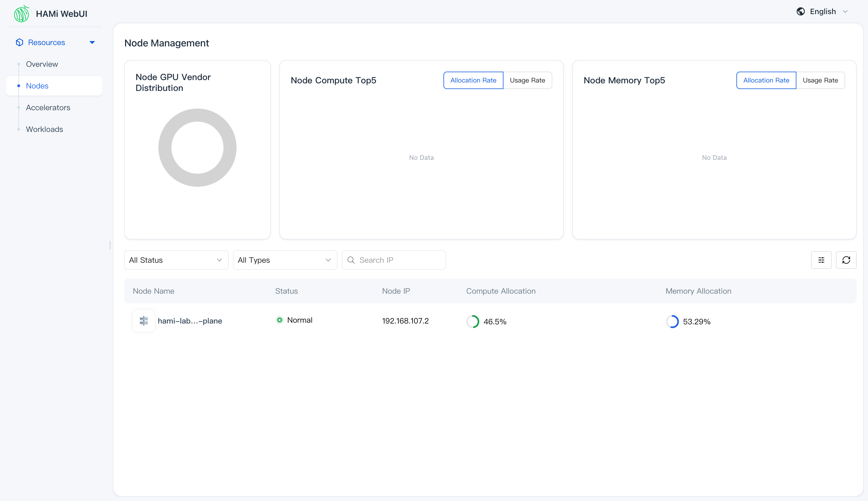Click the 53.29% memory allocation progress ring
Viewport: 868px width, 501px height.
click(672, 321)
